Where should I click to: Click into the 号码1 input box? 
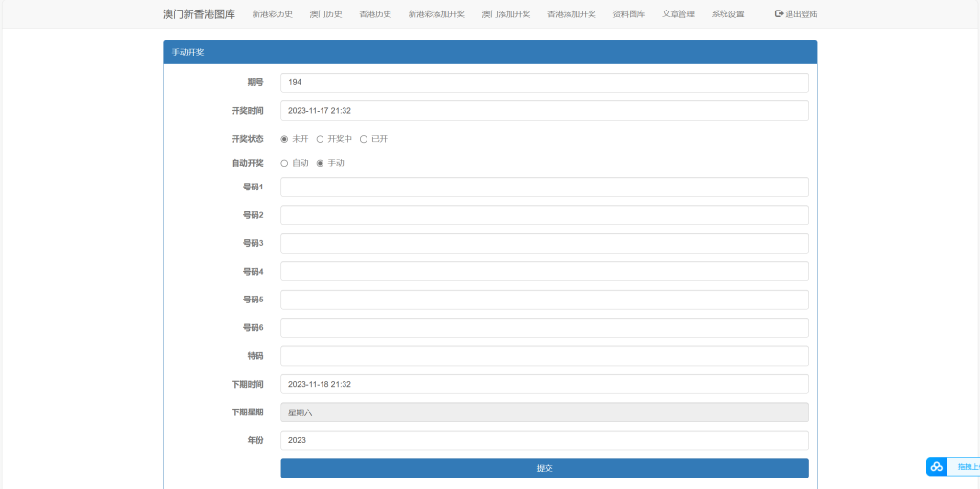pos(544,188)
